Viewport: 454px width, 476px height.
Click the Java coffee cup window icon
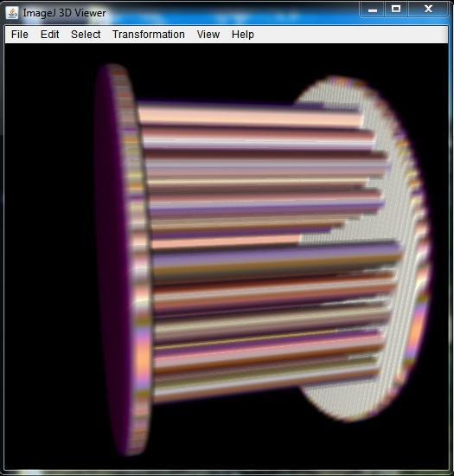click(12, 13)
